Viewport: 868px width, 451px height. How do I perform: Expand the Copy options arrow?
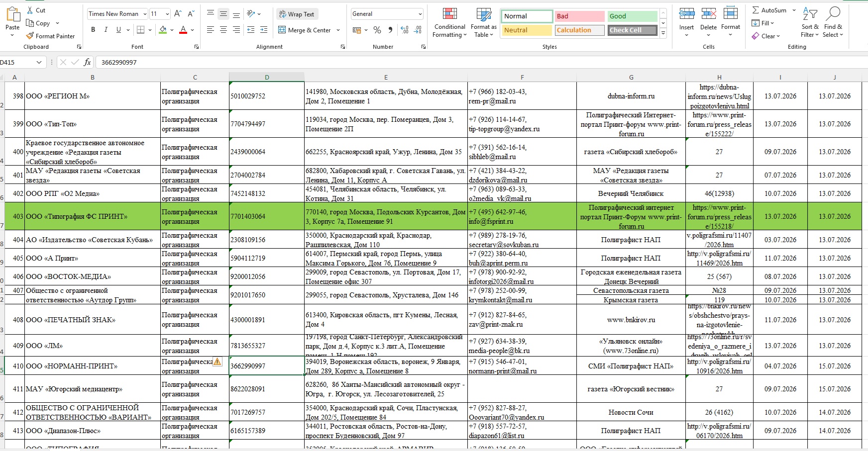pos(57,23)
